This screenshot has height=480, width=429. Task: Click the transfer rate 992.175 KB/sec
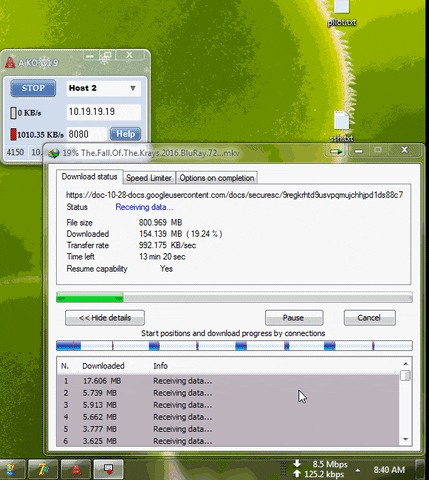point(167,245)
